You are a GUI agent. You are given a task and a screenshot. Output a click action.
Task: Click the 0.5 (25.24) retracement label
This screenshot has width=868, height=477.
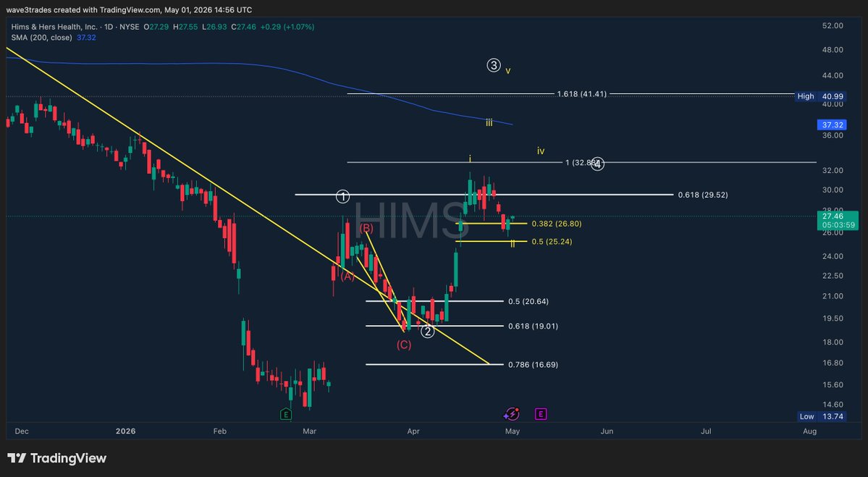point(552,242)
